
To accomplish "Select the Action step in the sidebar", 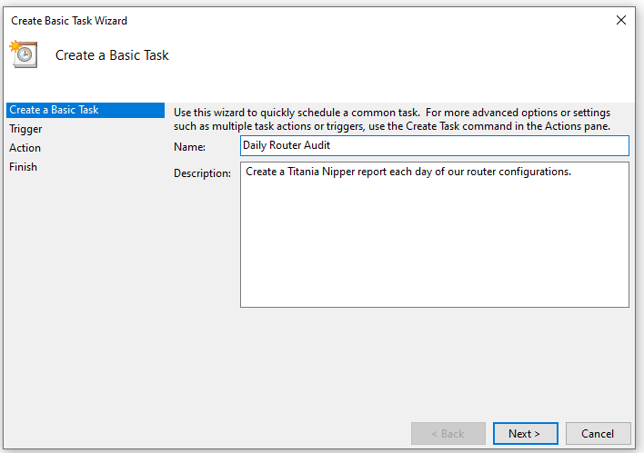I will tap(25, 148).
